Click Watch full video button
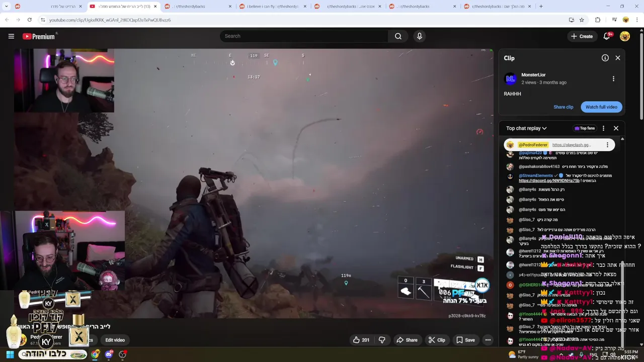Screen dimensions: 644x362 [x=601, y=107]
